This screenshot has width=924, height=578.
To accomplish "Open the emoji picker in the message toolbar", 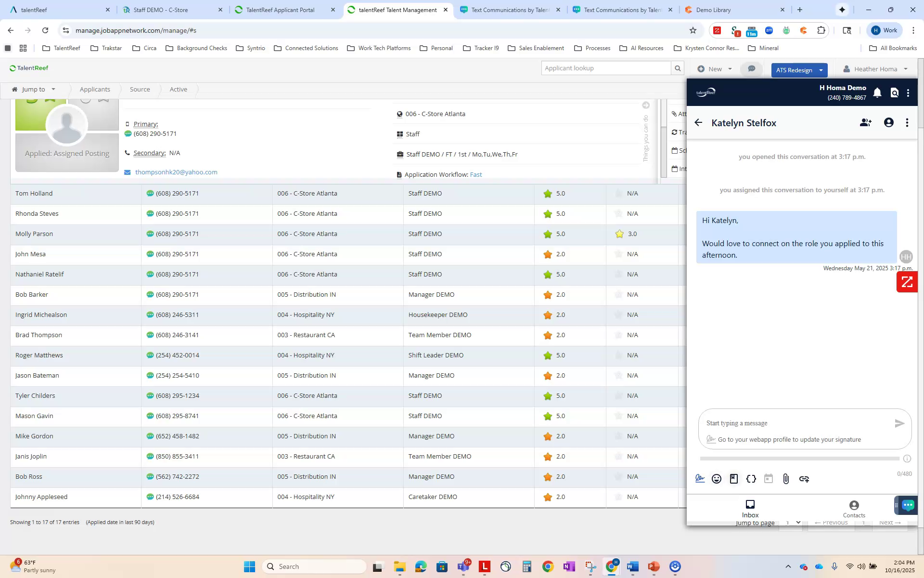I will (x=717, y=479).
